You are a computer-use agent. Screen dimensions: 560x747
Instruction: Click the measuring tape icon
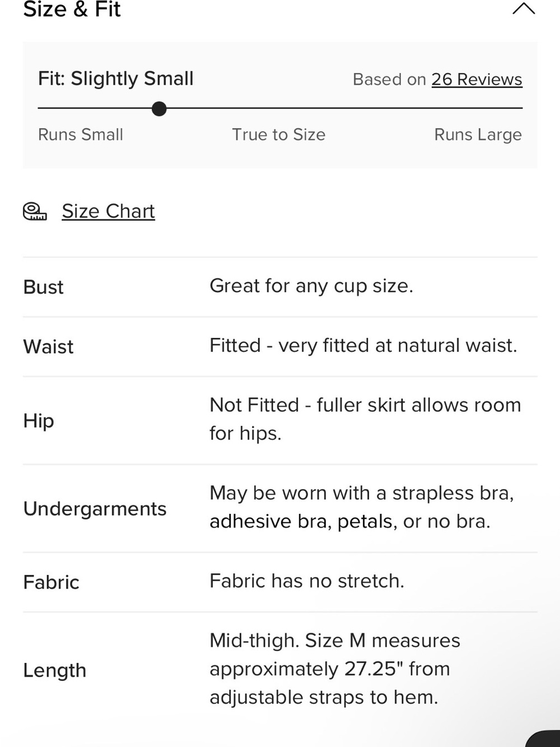click(x=35, y=211)
